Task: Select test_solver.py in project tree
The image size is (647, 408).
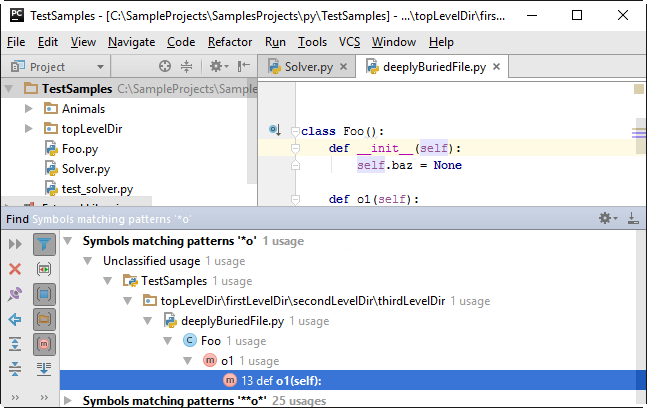Action: [97, 189]
